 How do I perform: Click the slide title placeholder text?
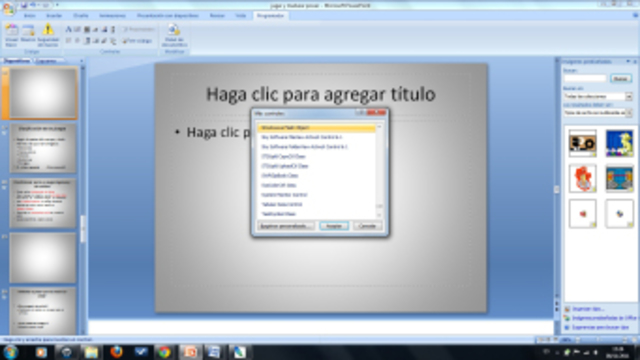pyautogui.click(x=321, y=94)
